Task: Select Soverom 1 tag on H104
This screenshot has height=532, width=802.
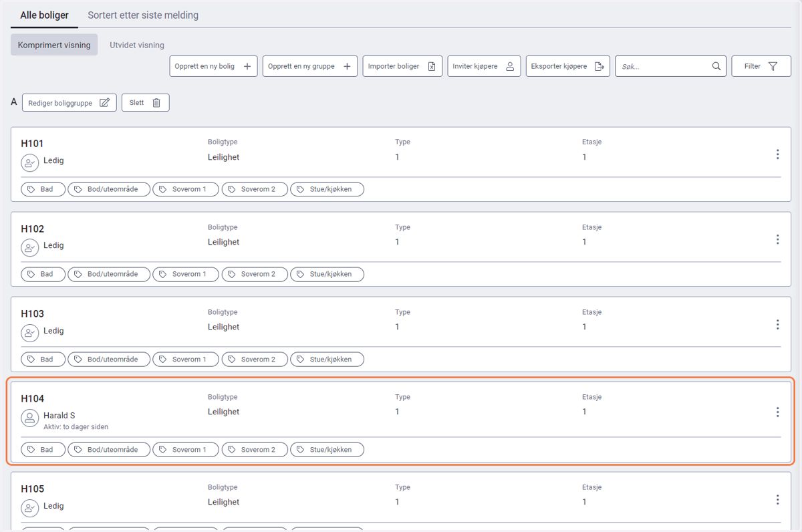Action: pos(186,449)
